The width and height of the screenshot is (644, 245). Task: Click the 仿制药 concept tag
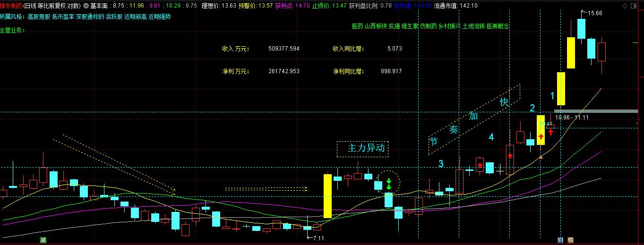pos(429,26)
